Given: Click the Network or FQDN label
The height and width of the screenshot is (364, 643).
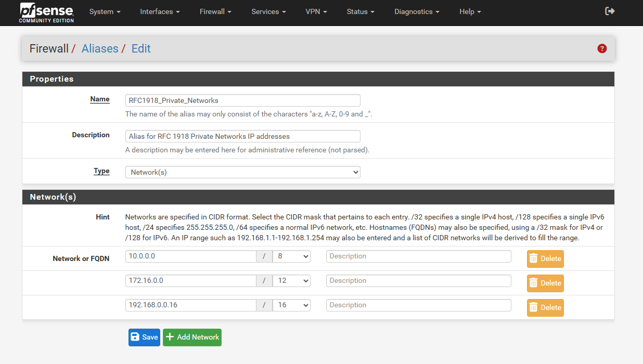Looking at the screenshot, I should pos(81,258).
